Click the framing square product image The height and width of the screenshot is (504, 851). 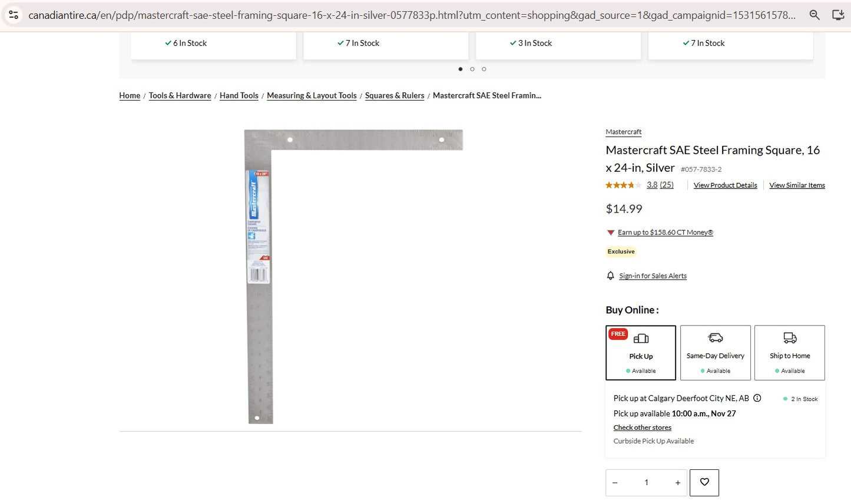(x=353, y=276)
